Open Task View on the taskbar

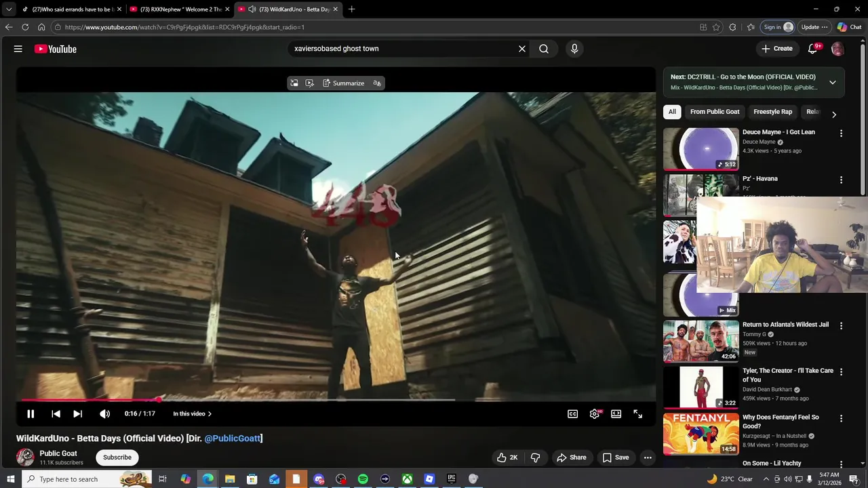pos(163,479)
